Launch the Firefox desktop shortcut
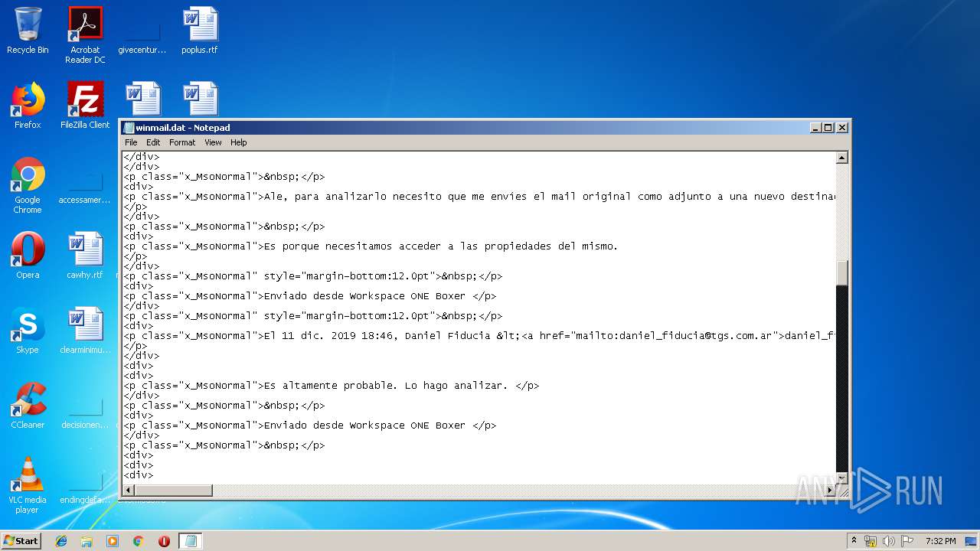980x551 pixels. pyautogui.click(x=28, y=106)
